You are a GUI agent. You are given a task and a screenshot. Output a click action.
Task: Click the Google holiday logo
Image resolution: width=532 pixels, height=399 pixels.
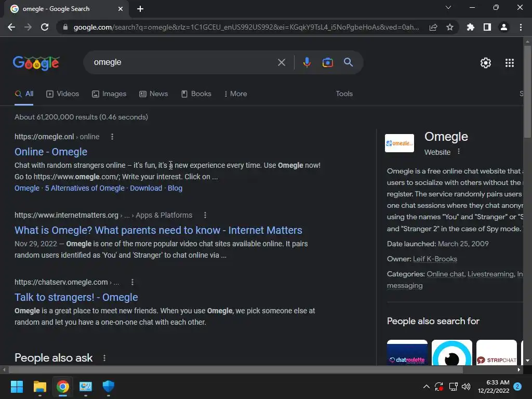36,63
